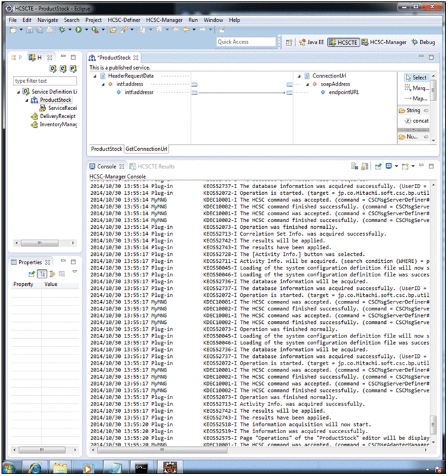Open the HCSC-Manager menu
This screenshot has height=476, width=448.
[165, 20]
